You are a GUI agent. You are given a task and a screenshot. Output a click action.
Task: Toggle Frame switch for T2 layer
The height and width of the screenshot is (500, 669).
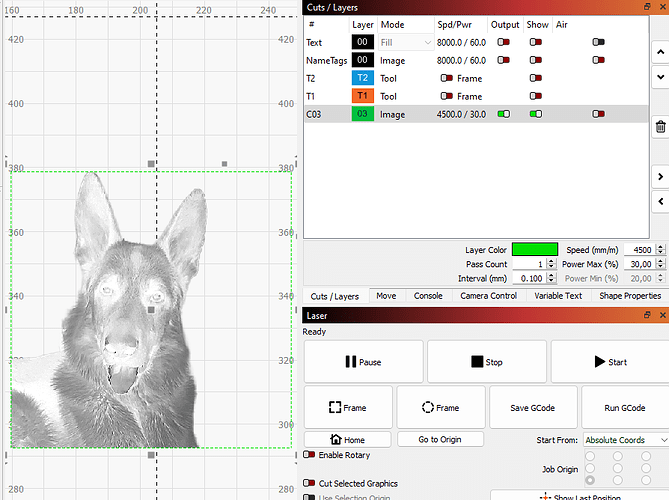[447, 78]
